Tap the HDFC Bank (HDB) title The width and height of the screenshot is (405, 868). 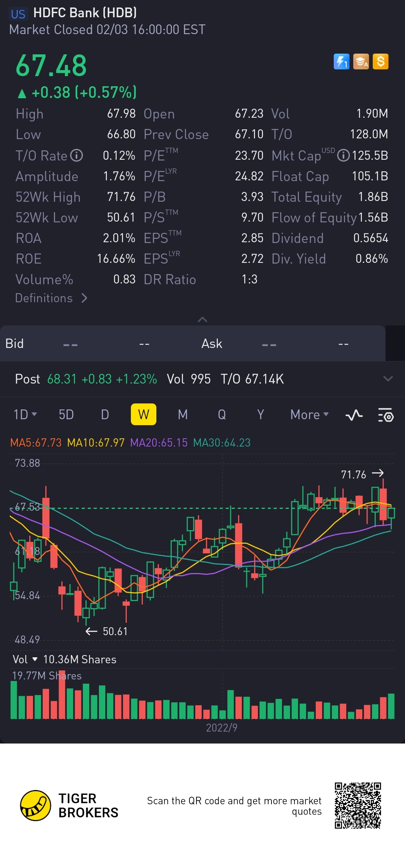coord(85,13)
